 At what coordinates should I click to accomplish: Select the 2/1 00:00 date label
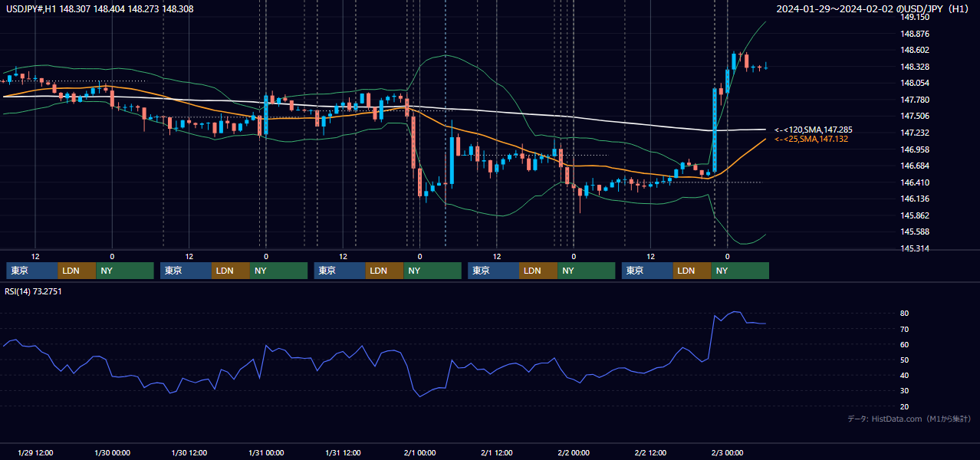(x=420, y=452)
